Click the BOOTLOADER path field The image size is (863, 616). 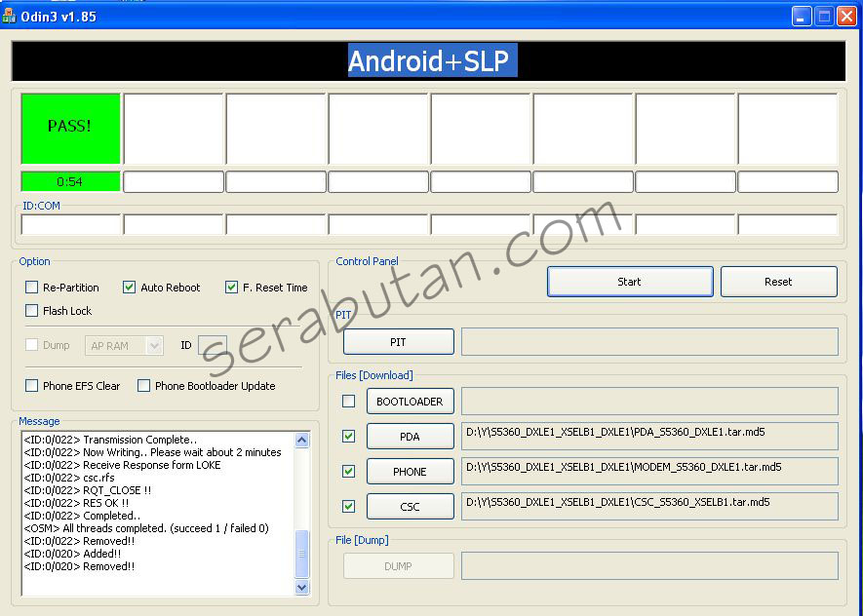[x=649, y=401]
